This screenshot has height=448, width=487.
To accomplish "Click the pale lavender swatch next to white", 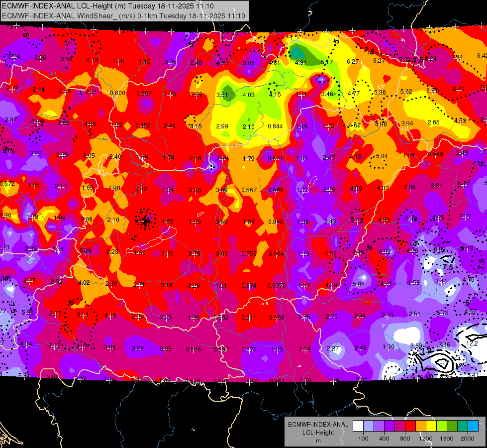I will pos(369,426).
